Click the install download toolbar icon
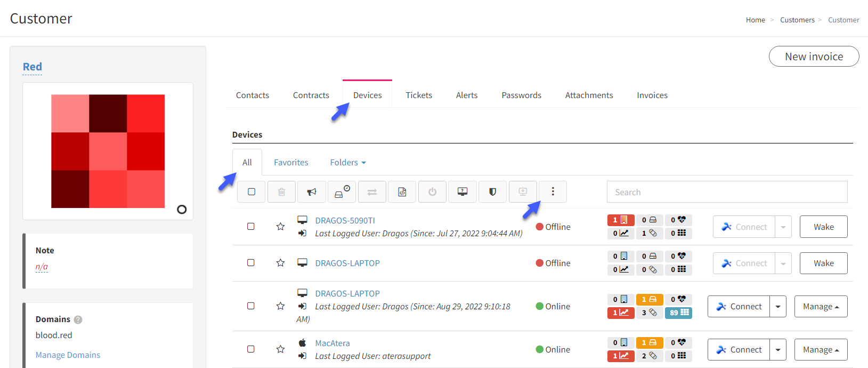The width and height of the screenshot is (868, 368). click(523, 192)
